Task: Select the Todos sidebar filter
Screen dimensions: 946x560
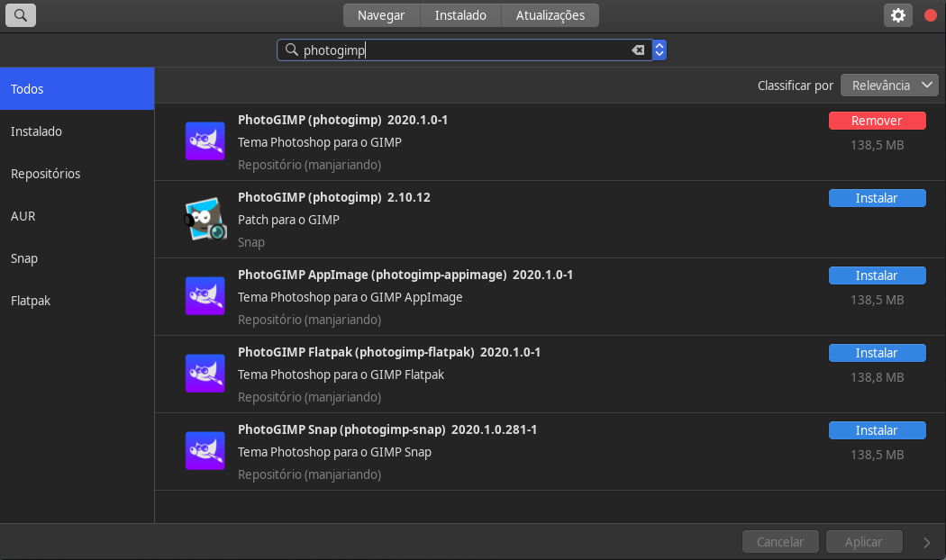Action: (x=77, y=88)
